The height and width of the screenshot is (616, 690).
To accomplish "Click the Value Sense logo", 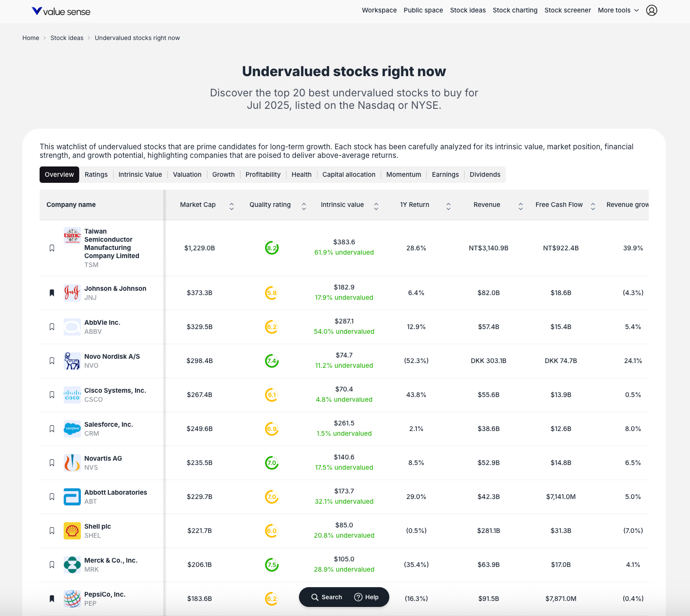I will tap(61, 11).
